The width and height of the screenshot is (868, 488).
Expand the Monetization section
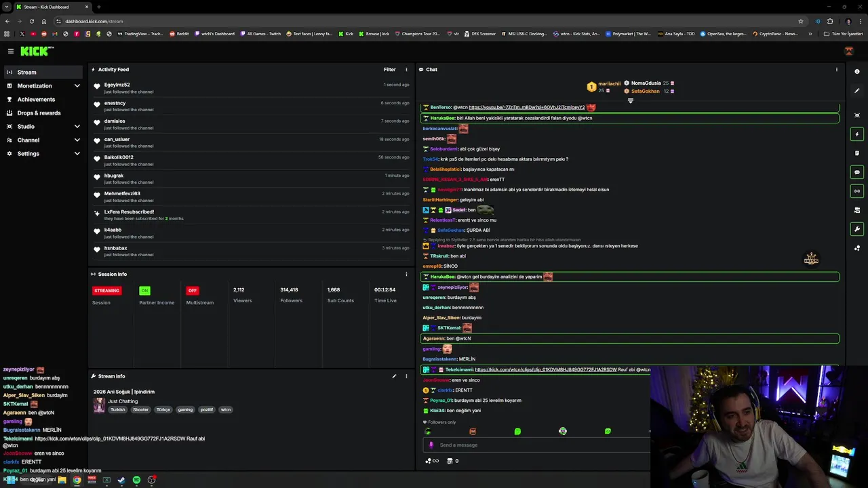point(42,86)
